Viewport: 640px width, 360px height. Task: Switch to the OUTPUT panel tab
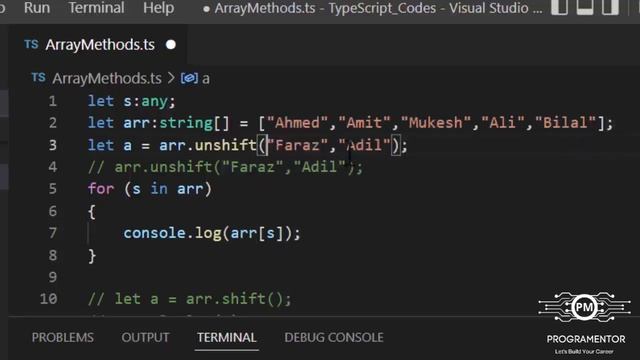point(145,338)
